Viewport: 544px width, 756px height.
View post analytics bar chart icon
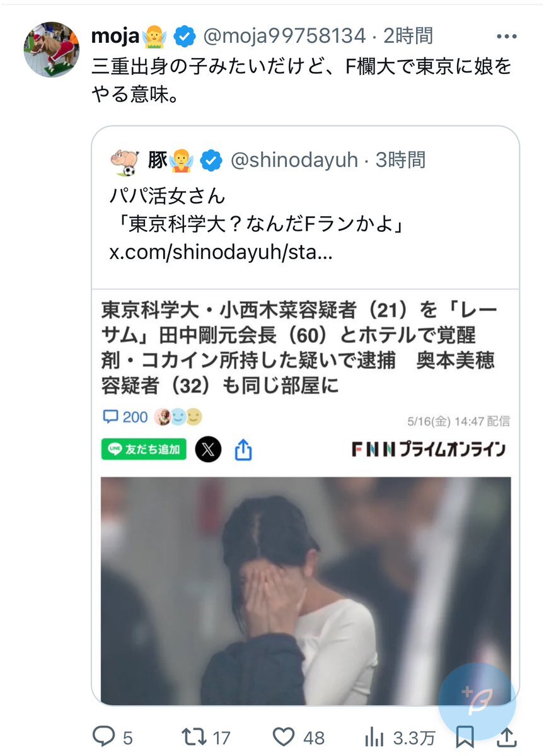[374, 736]
